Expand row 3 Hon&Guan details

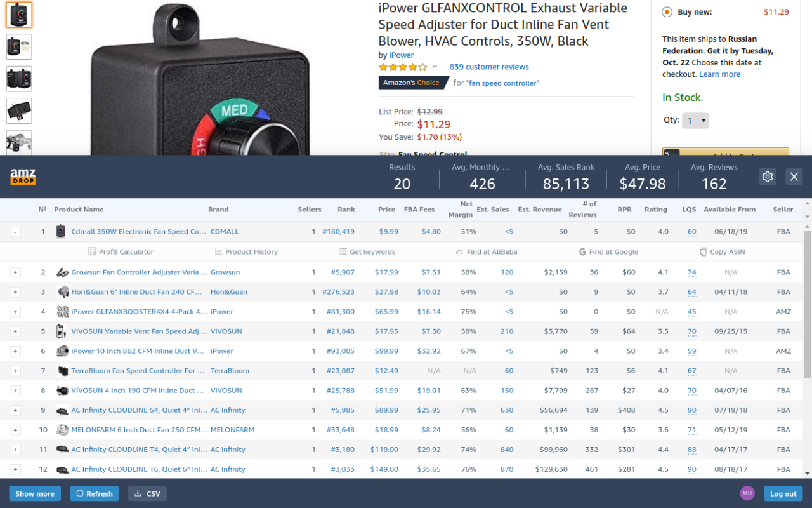[16, 292]
